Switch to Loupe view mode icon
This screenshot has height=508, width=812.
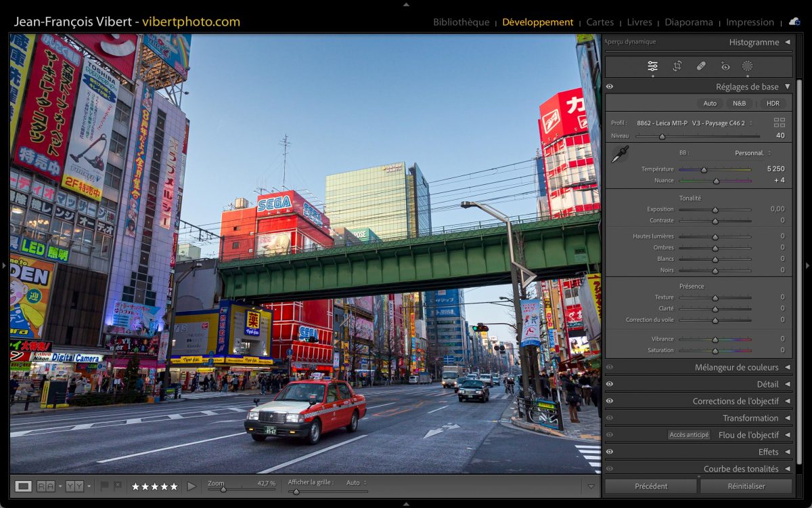click(24, 486)
